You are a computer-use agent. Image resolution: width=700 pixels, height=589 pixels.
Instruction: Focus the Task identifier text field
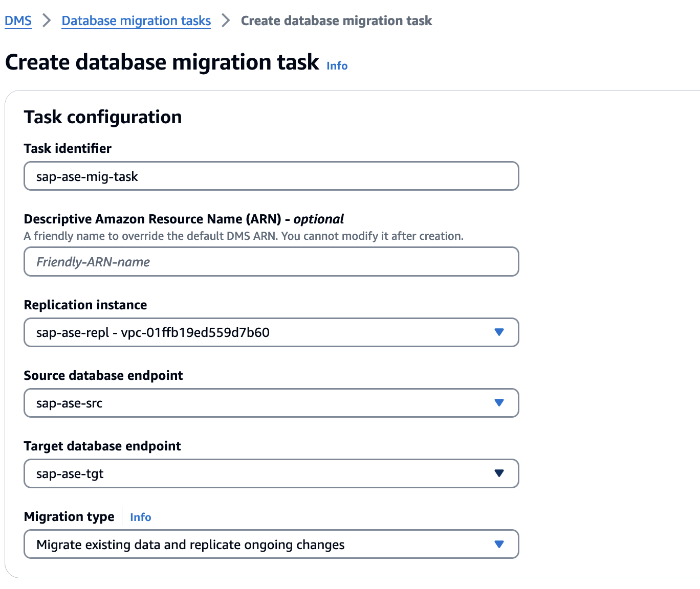click(271, 176)
